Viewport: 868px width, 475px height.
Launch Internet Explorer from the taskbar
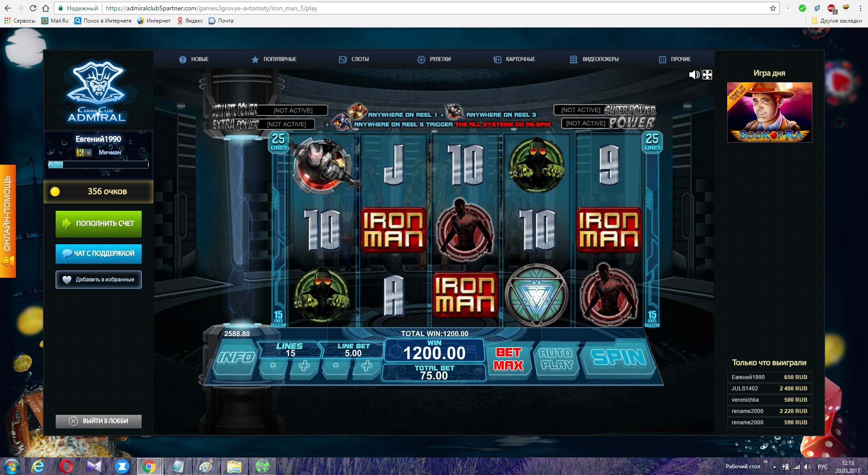coord(38,466)
